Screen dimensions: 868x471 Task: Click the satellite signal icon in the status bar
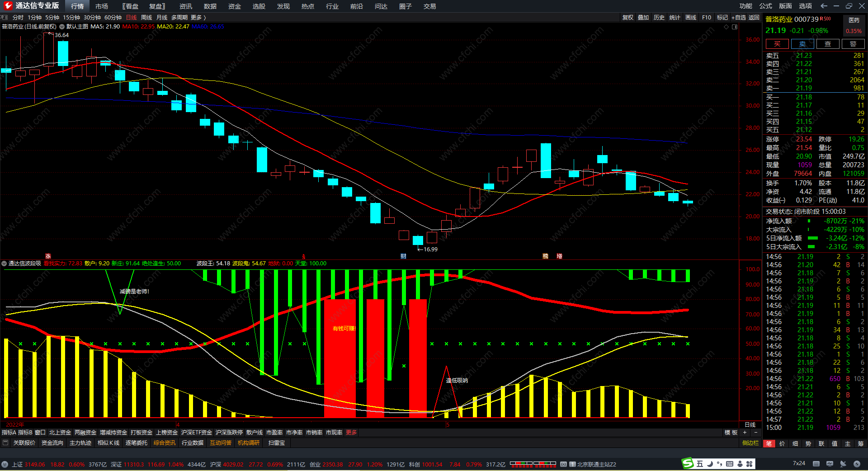(843, 464)
